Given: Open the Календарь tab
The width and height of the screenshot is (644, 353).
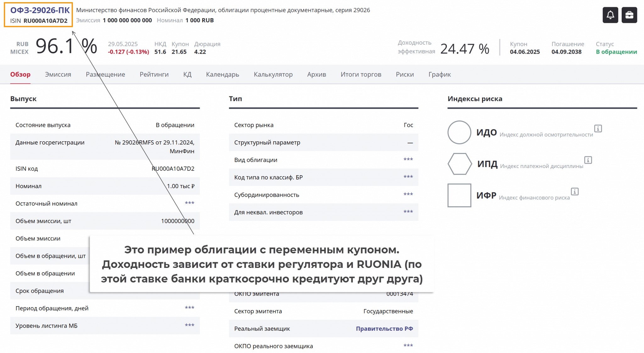Looking at the screenshot, I should tap(222, 74).
